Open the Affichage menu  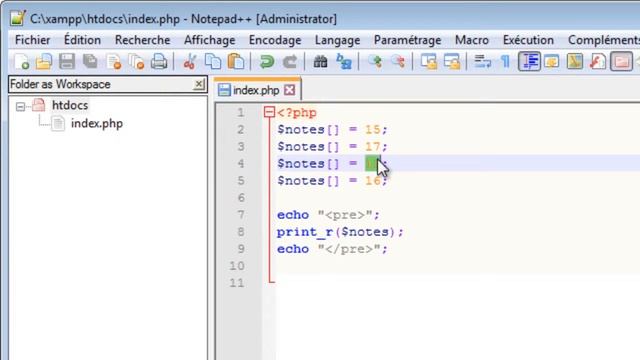pos(209,40)
